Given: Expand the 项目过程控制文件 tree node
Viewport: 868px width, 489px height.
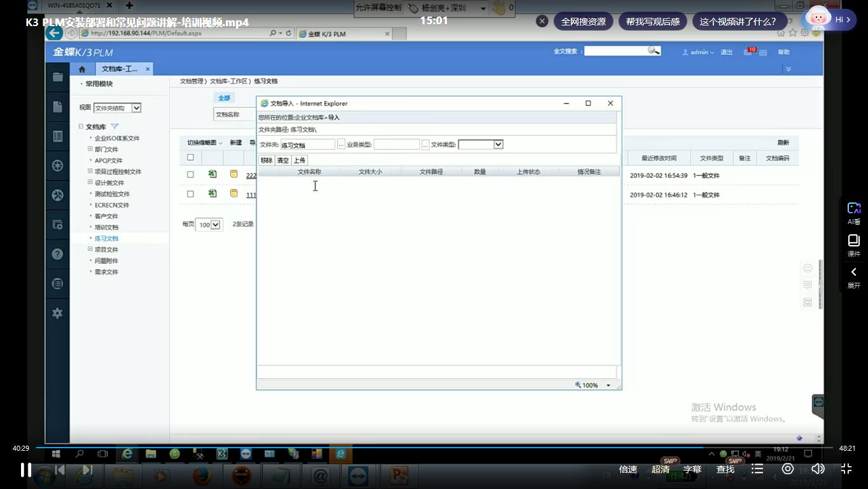Looking at the screenshot, I should click(90, 171).
